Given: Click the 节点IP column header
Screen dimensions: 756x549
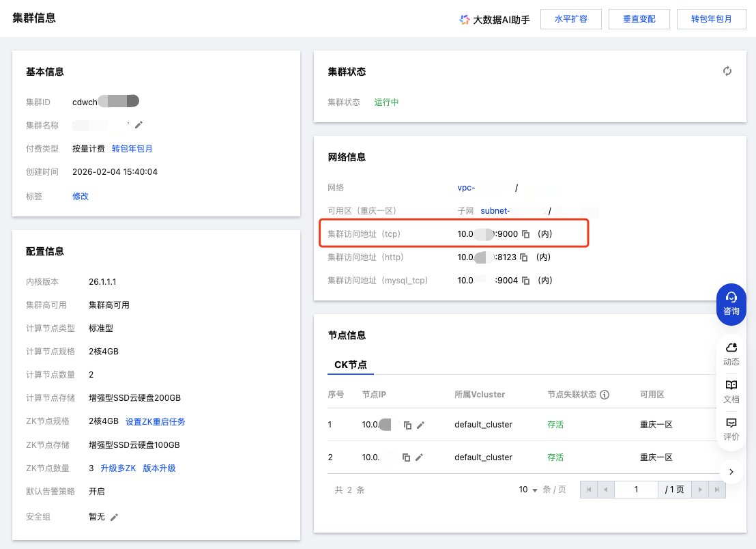Looking at the screenshot, I should pyautogui.click(x=374, y=395).
